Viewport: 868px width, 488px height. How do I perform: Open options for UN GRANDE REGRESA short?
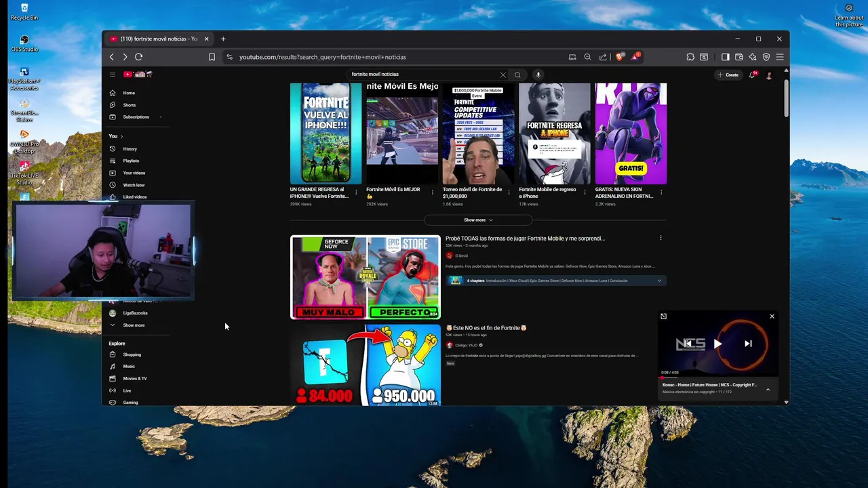(357, 192)
